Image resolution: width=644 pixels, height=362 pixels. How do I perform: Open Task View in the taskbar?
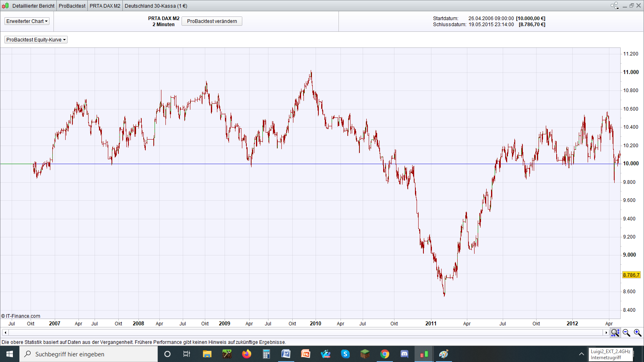(187, 354)
